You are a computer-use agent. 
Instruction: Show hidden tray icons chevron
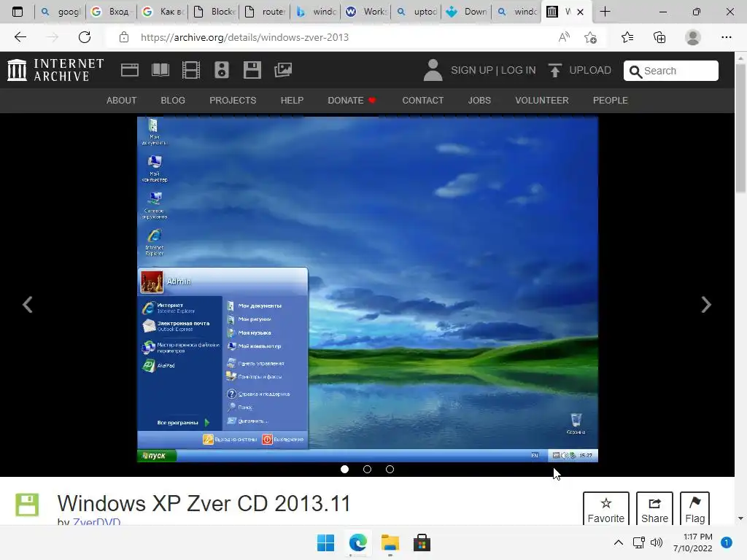click(618, 542)
